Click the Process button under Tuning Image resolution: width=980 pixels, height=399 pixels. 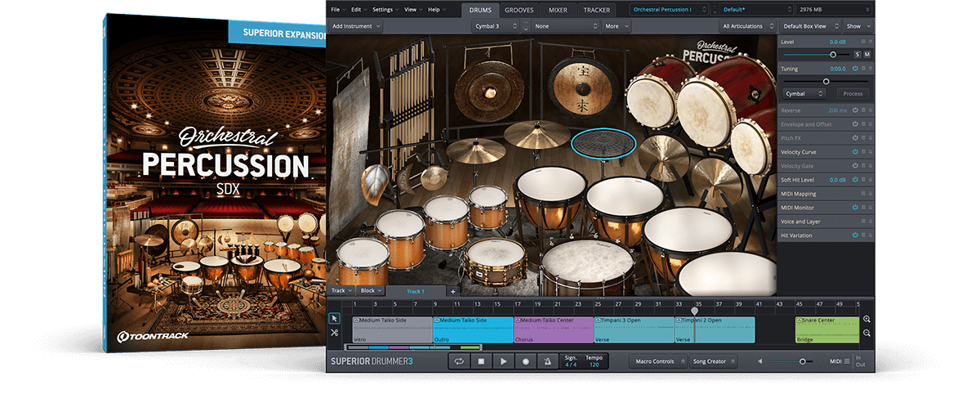coord(853,94)
